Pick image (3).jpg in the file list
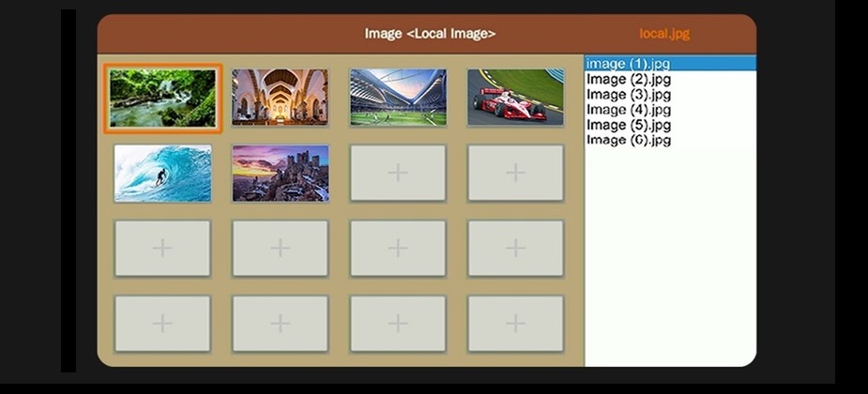Viewport: 868px width, 394px height. pos(629,94)
